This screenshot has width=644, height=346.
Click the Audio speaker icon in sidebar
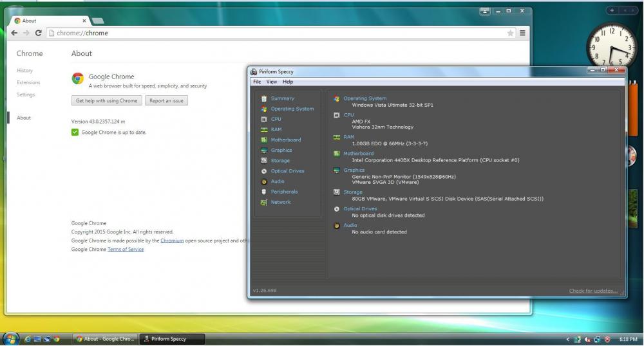(264, 181)
